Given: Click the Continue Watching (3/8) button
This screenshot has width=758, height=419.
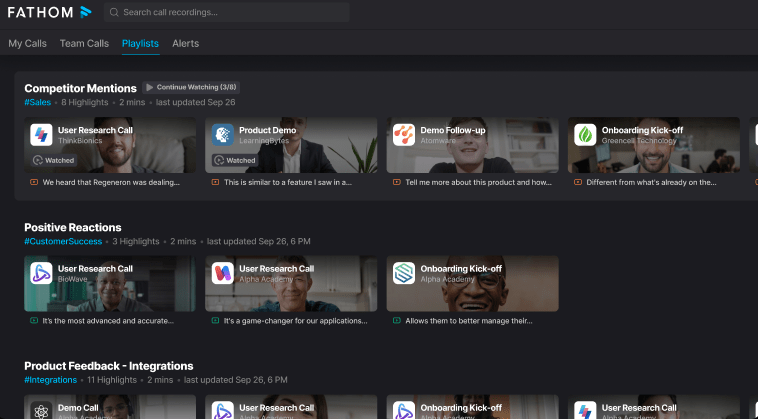Looking at the screenshot, I should coord(191,87).
